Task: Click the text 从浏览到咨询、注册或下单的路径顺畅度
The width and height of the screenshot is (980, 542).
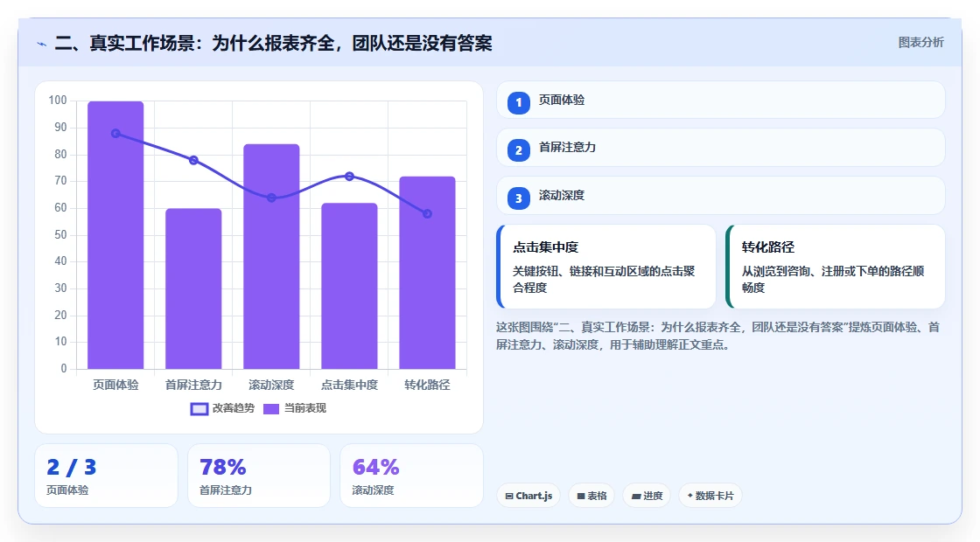Action: [832, 279]
